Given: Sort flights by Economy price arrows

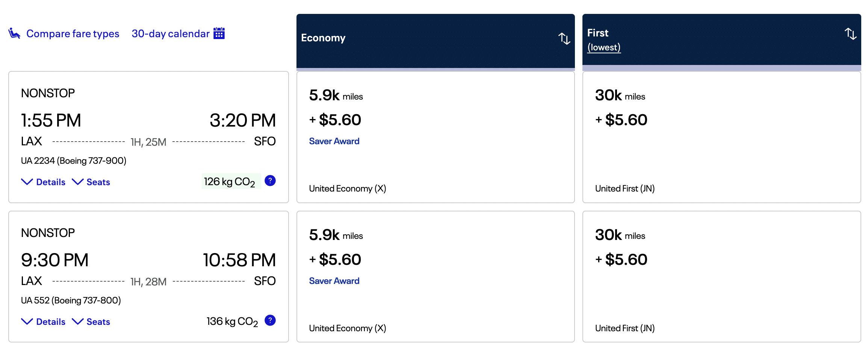Looking at the screenshot, I should click(x=564, y=38).
